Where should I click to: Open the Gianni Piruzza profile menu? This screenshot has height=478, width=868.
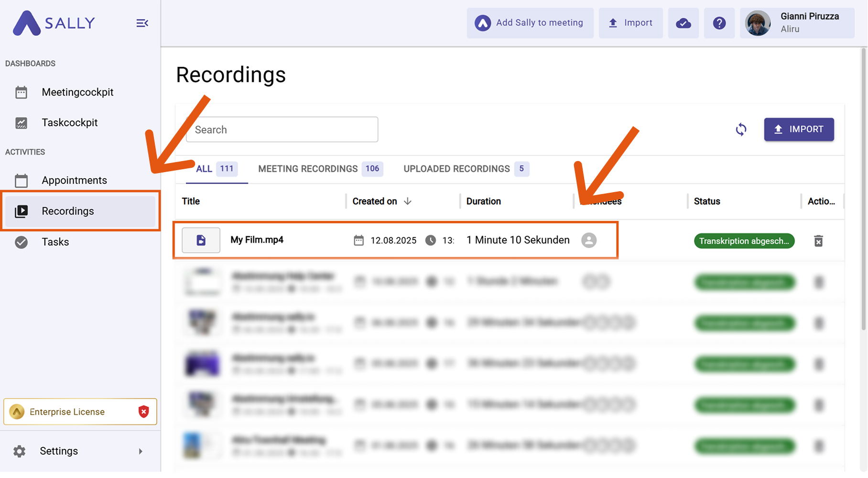pyautogui.click(x=797, y=23)
